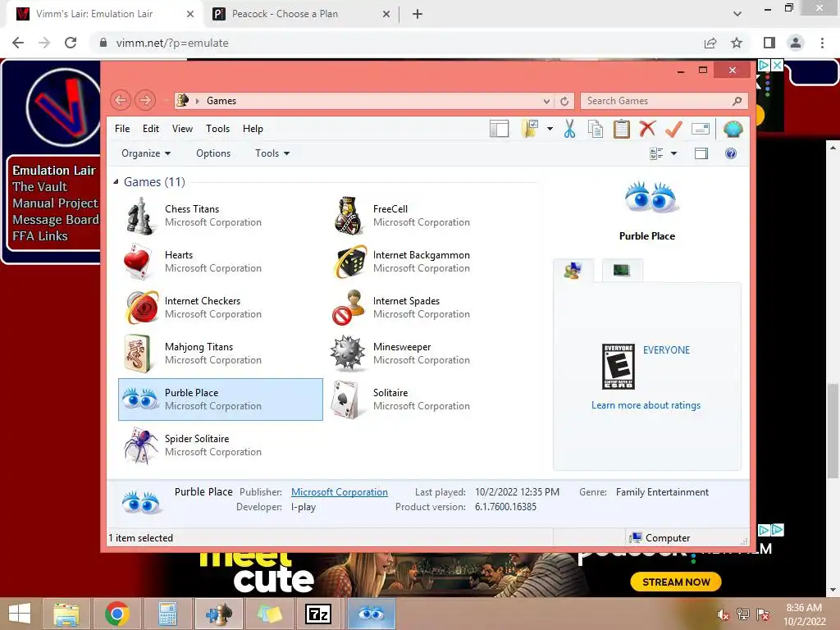Open The Vault link on Vimm's Lair
This screenshot has height=630, width=840.
pyautogui.click(x=39, y=186)
